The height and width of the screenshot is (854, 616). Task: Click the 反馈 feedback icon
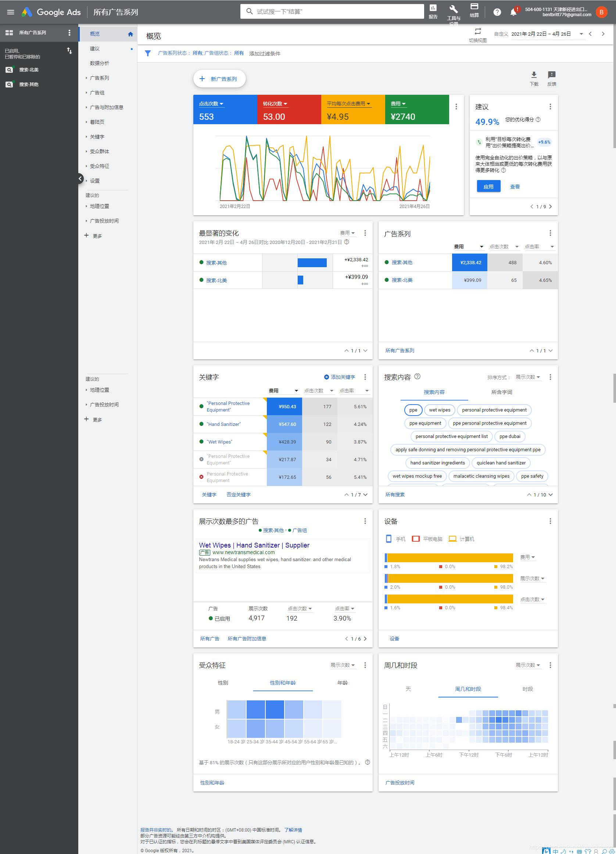pyautogui.click(x=552, y=75)
